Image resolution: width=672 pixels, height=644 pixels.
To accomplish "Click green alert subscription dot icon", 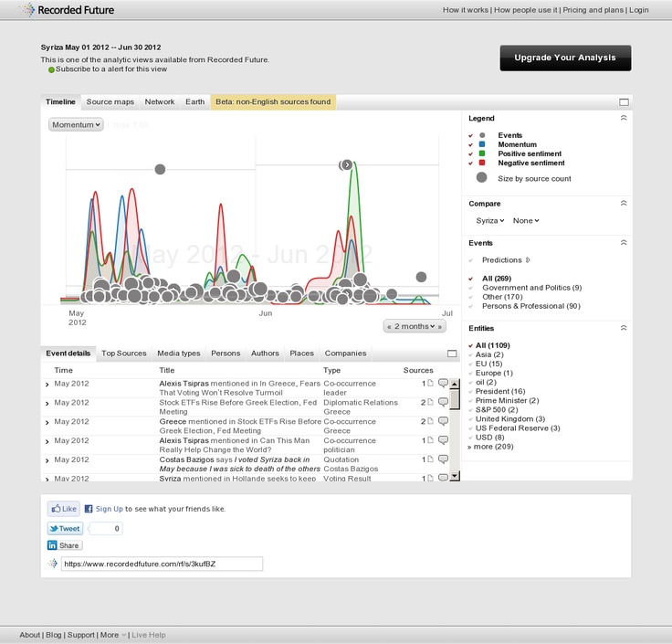I will pyautogui.click(x=51, y=69).
